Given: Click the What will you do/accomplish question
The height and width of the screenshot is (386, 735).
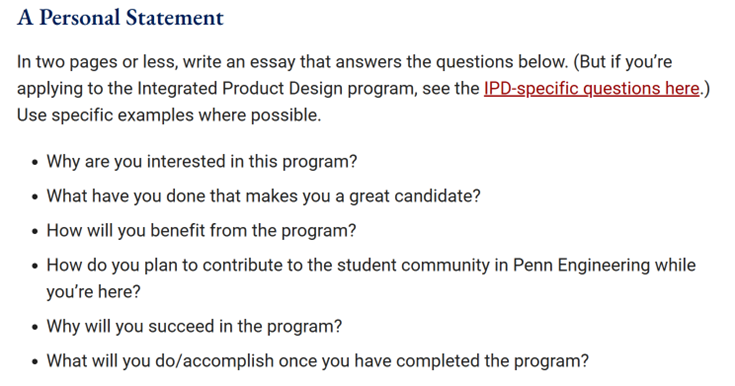Looking at the screenshot, I should tap(317, 361).
